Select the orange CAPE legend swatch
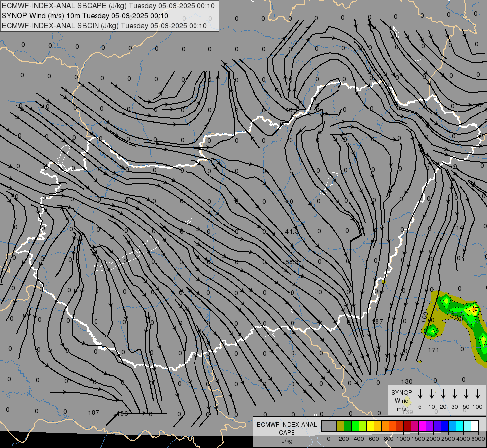 point(385,426)
